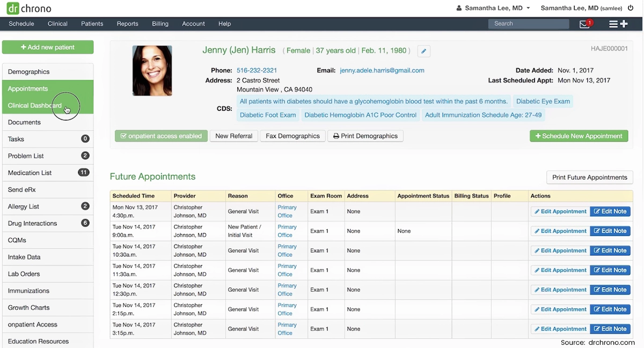Click Print Future Appointments button
Image resolution: width=644 pixels, height=348 pixels.
tap(589, 177)
